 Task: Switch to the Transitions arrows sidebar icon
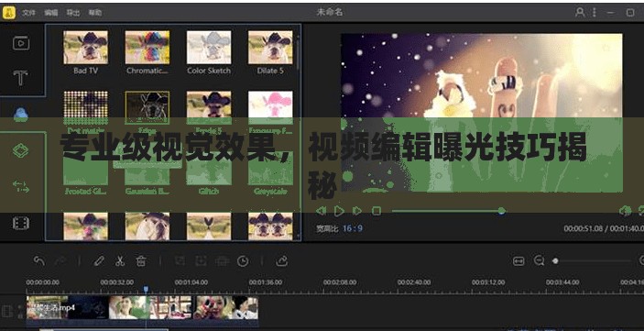(20, 187)
